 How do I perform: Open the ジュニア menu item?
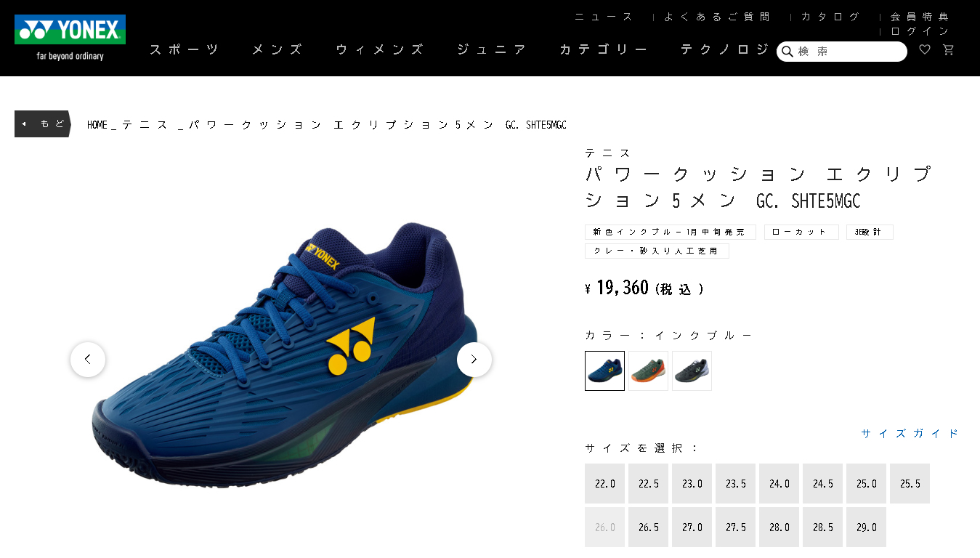(491, 49)
